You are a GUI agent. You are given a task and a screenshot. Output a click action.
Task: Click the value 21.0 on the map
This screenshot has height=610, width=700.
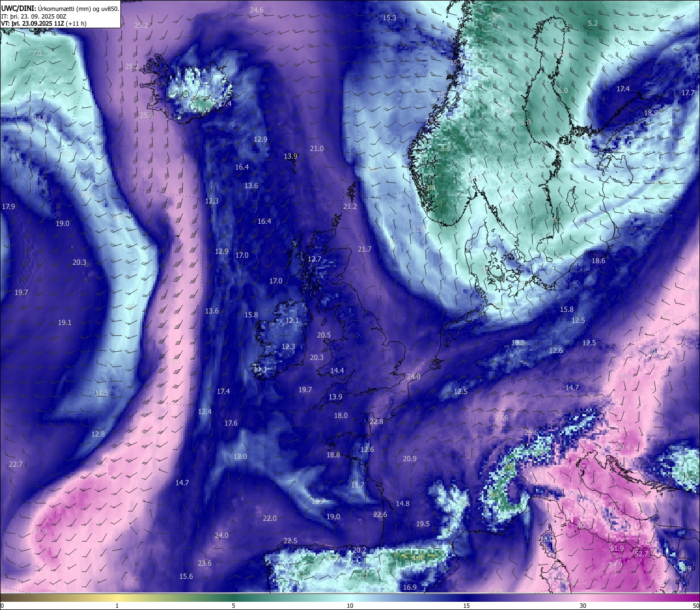(x=317, y=149)
